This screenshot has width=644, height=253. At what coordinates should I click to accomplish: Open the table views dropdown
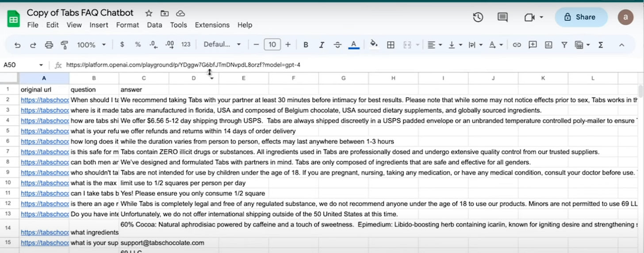582,45
